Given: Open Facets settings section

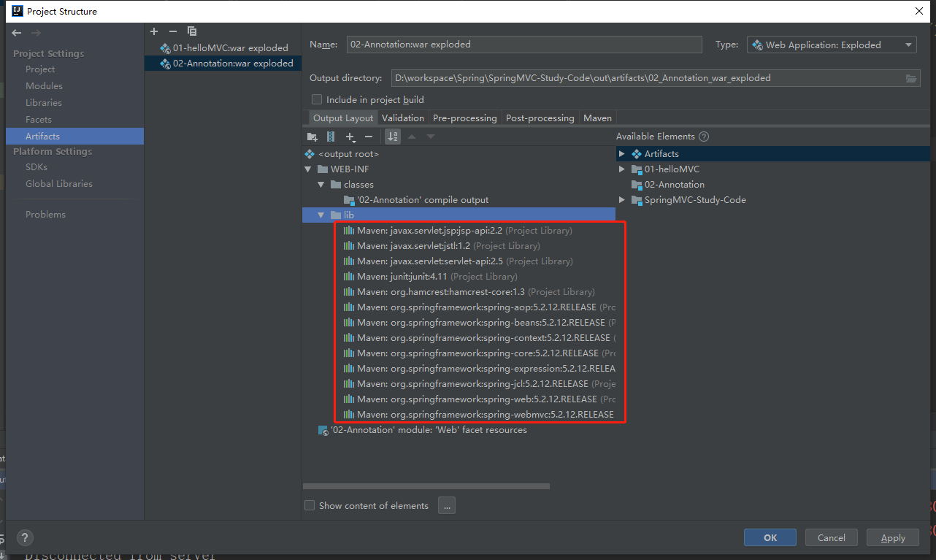Looking at the screenshot, I should [x=39, y=120].
